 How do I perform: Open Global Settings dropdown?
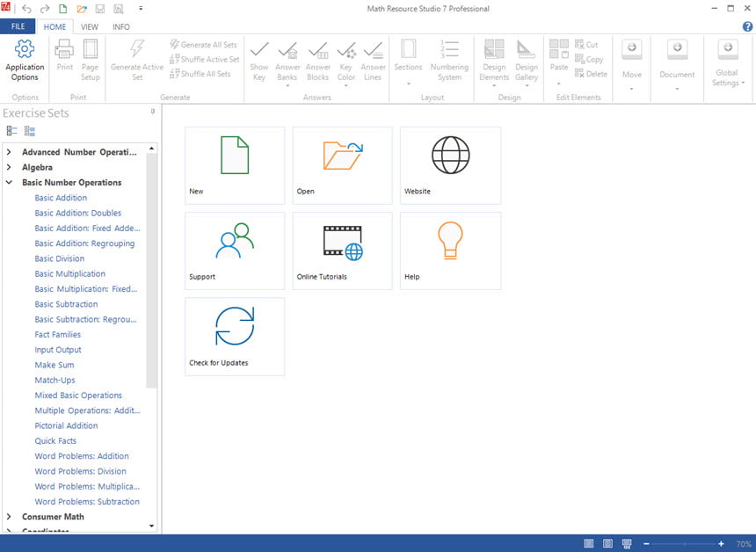(728, 65)
